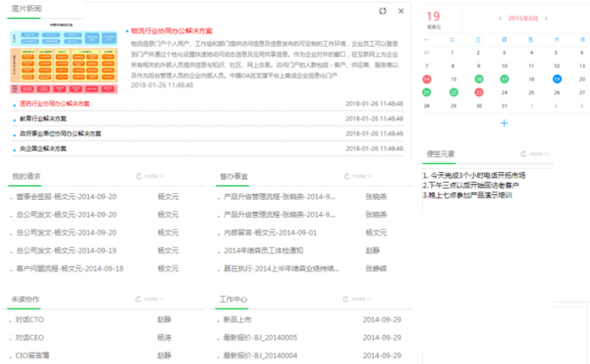Select the 图片新闻 tab
The width and height of the screenshot is (590, 364).
(x=26, y=9)
